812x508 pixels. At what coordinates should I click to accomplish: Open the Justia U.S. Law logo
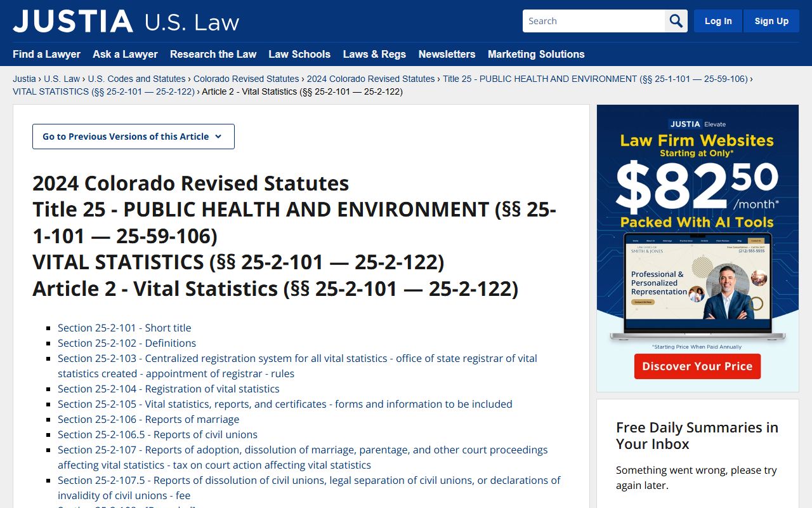126,22
